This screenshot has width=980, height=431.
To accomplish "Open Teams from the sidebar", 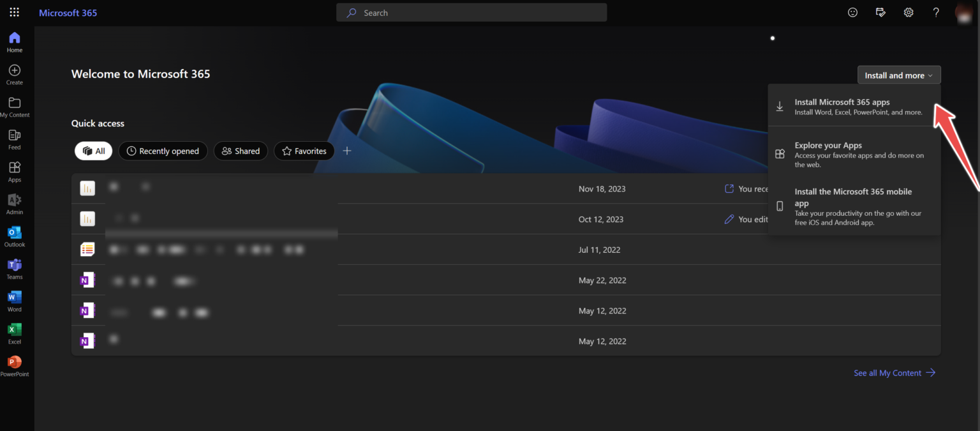I will (x=14, y=268).
